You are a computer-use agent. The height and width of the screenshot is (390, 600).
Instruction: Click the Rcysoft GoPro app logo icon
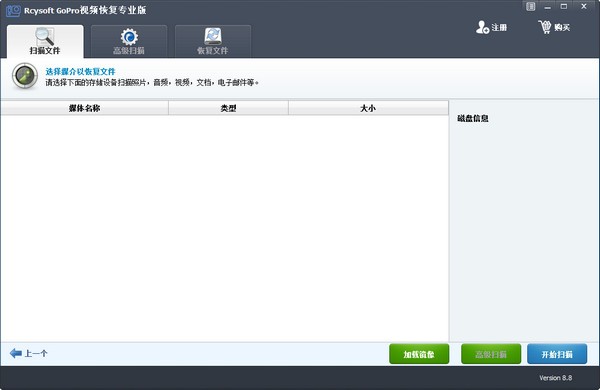pos(13,10)
